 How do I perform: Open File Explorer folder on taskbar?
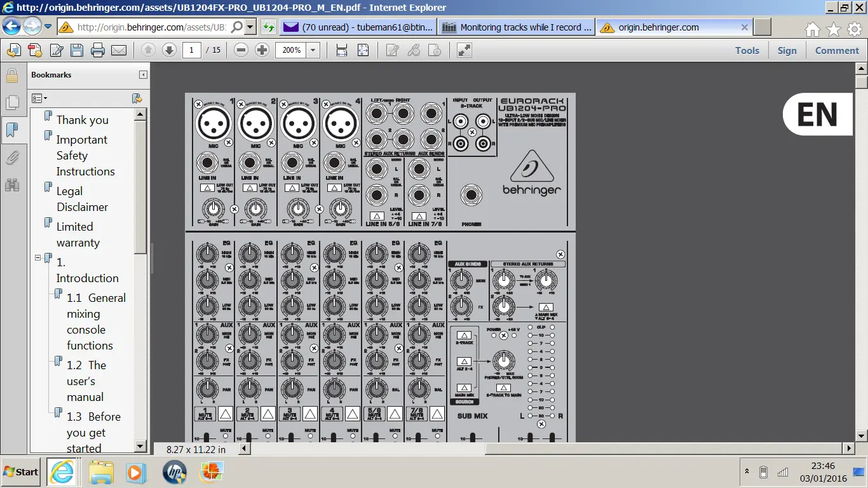pyautogui.click(x=101, y=472)
